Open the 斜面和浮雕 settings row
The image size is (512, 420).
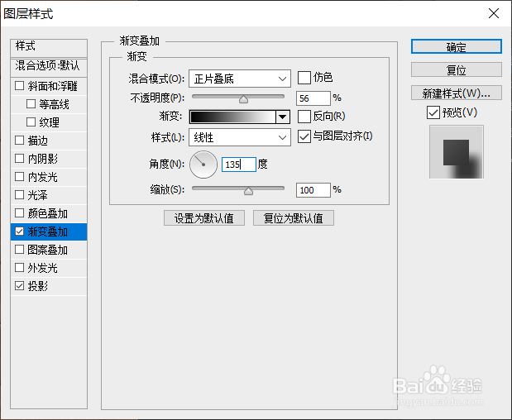49,86
